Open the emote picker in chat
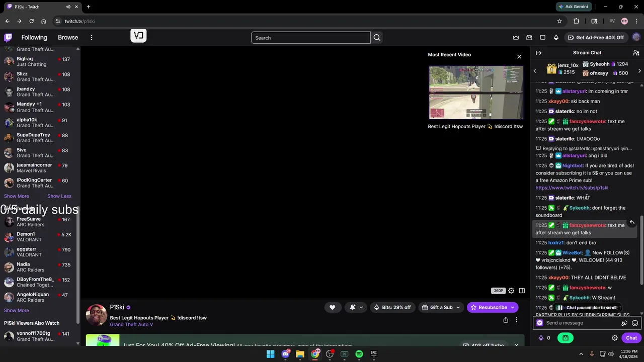 tap(635, 323)
